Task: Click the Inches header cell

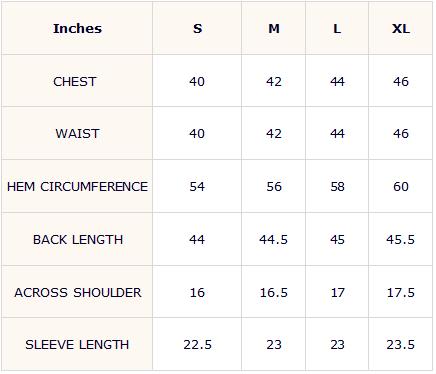Action: pos(77,29)
